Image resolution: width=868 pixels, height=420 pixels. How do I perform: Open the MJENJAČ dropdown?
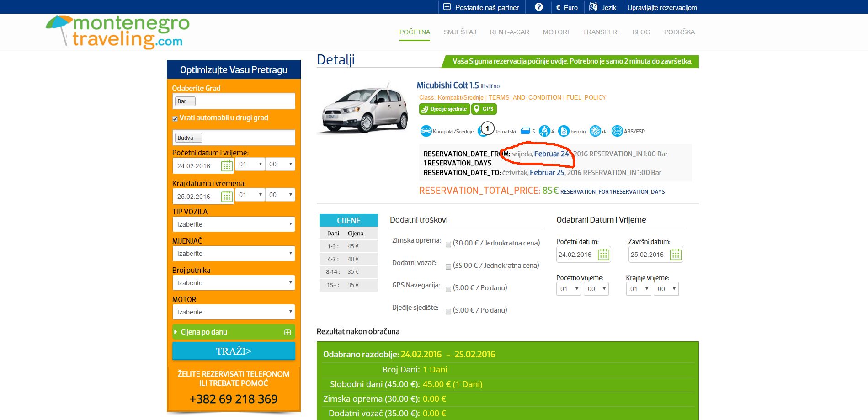click(x=234, y=254)
